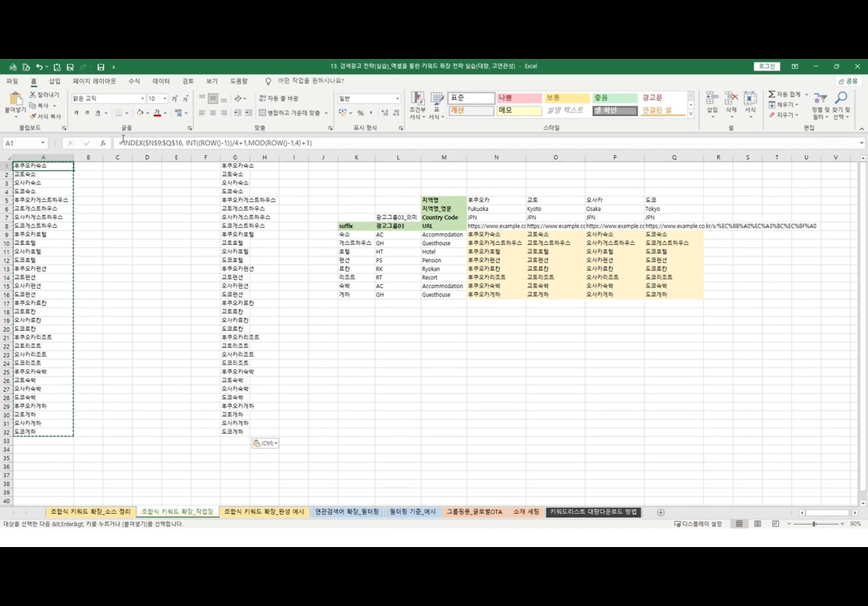The image size is (868, 606).
Task: Click the 잘라내기 (Cut) scissors icon
Action: tap(33, 95)
